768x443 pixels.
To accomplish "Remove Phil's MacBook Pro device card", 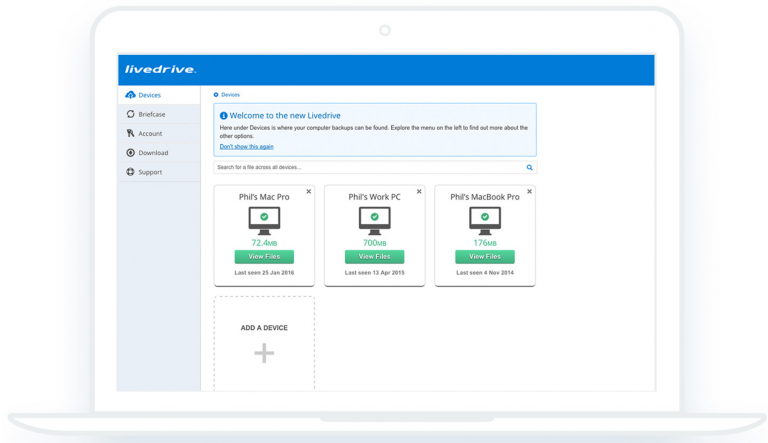I will [529, 192].
